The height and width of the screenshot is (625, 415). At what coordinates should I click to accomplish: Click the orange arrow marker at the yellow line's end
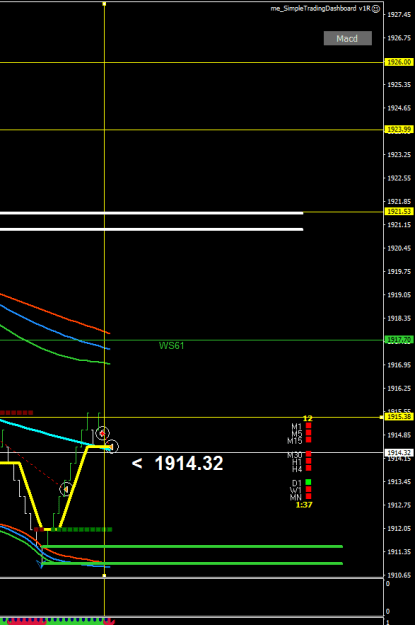[112, 447]
